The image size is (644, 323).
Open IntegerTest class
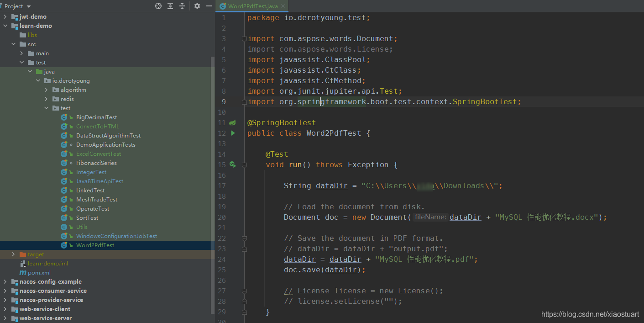point(91,172)
